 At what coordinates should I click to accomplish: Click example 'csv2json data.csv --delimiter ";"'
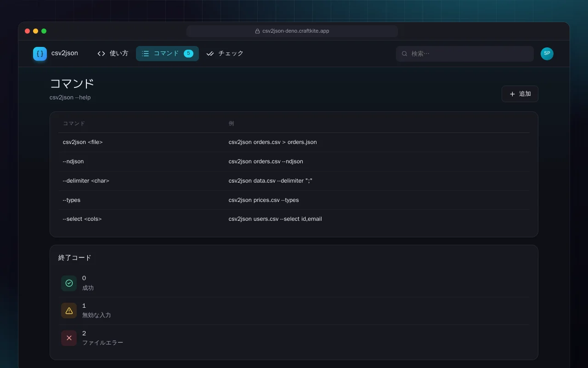(271, 181)
